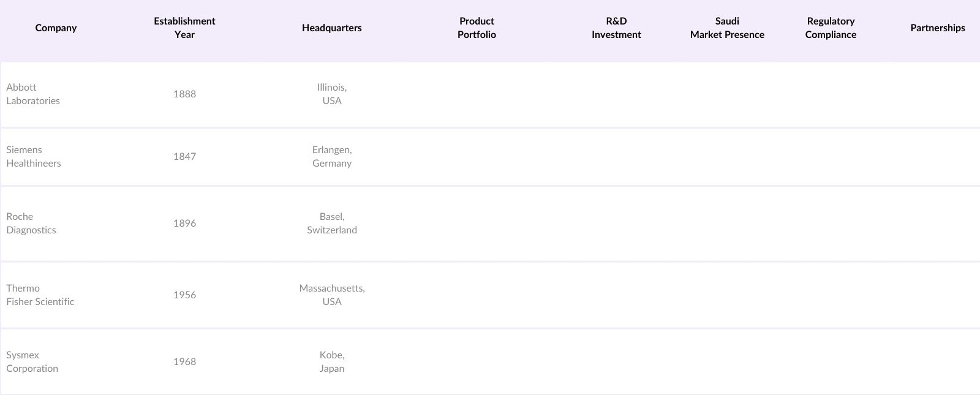Click the Abbott Laboratories company cell

coord(33,94)
